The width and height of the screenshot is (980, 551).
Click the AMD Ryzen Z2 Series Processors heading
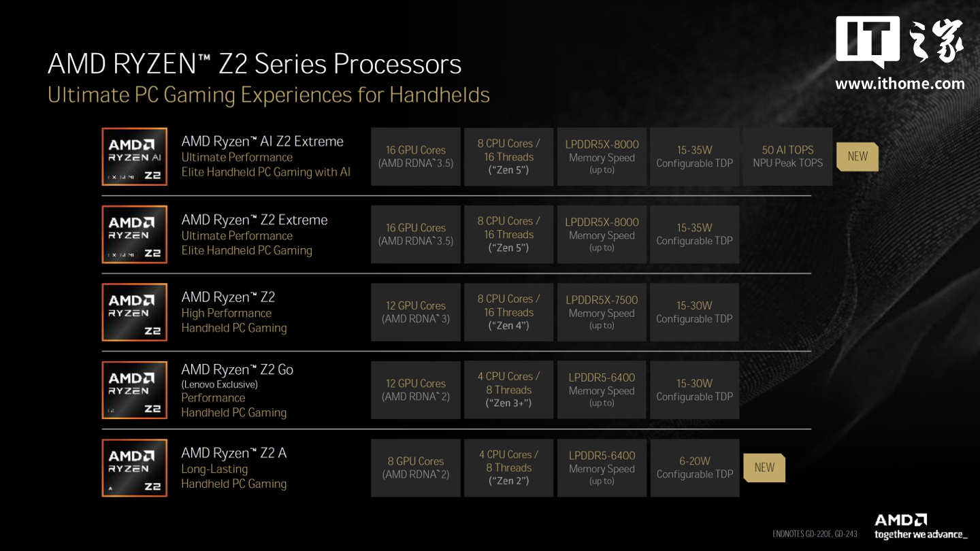click(x=255, y=64)
